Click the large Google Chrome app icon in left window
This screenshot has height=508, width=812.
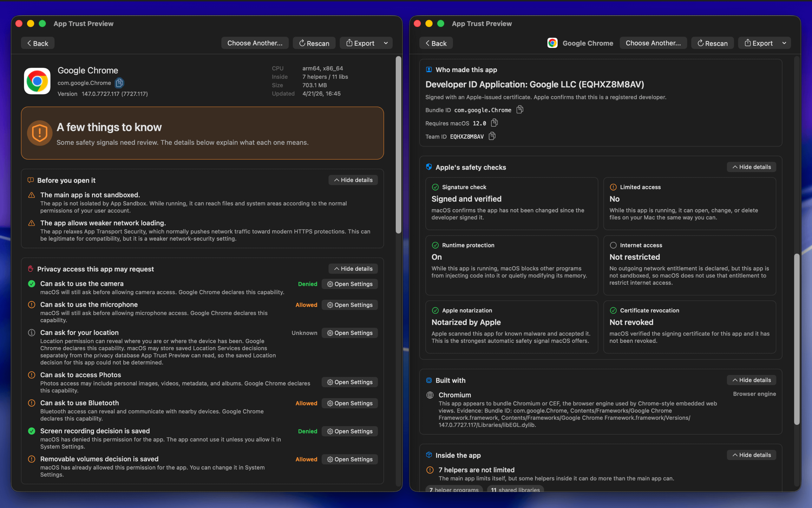click(x=37, y=81)
